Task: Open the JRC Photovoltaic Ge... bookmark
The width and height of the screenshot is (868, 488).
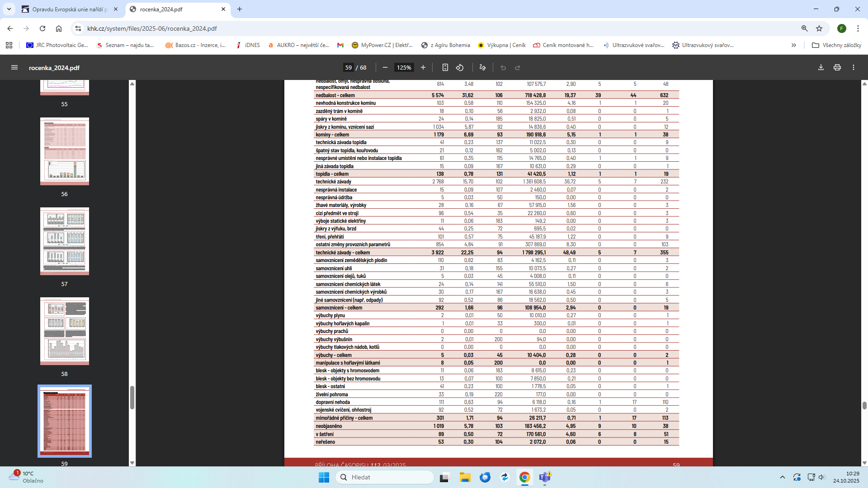Action: click(57, 45)
